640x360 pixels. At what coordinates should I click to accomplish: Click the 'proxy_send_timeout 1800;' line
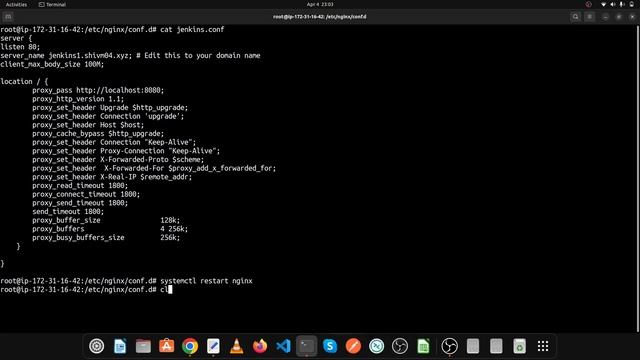pyautogui.click(x=80, y=203)
